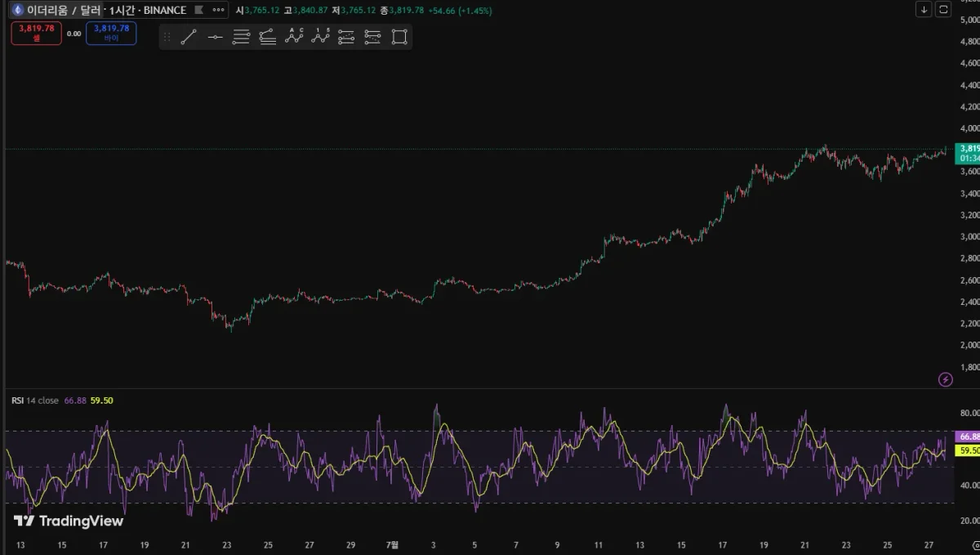This screenshot has width=980, height=555.
Task: Click the red sell button 3,819.78
Action: coord(37,33)
